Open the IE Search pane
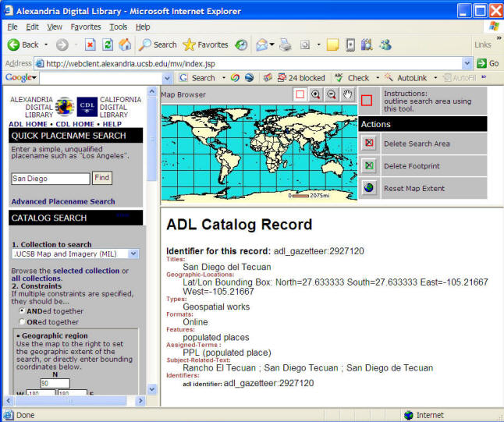 [x=158, y=44]
